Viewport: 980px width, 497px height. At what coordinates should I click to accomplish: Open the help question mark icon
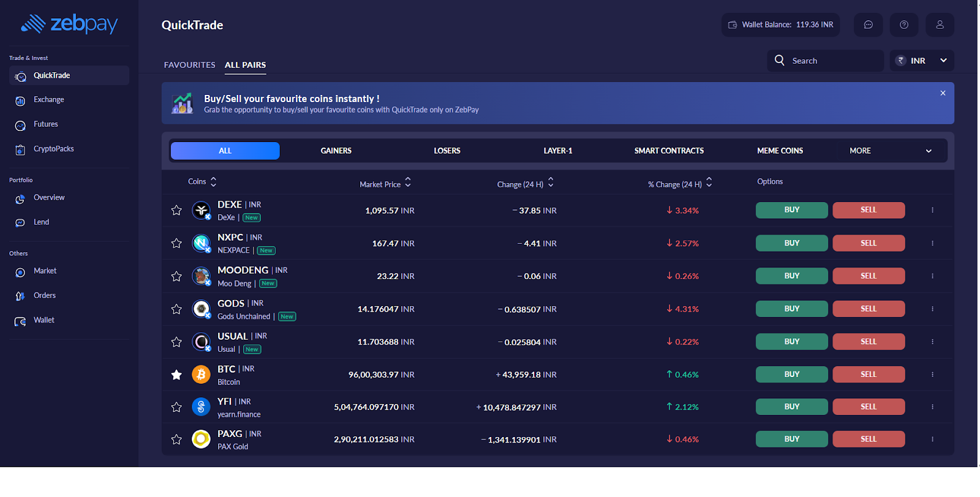click(x=903, y=24)
